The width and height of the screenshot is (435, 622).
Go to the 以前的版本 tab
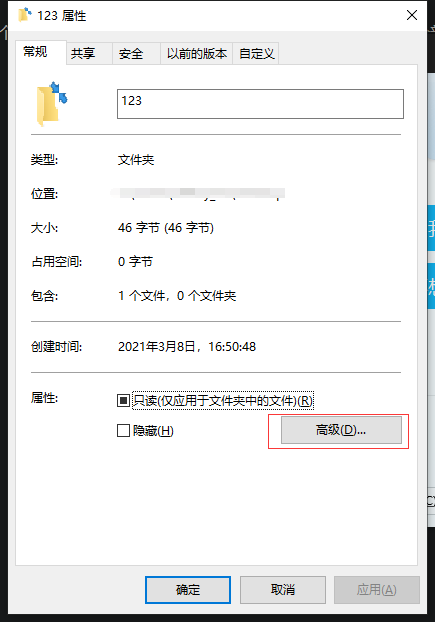click(196, 53)
